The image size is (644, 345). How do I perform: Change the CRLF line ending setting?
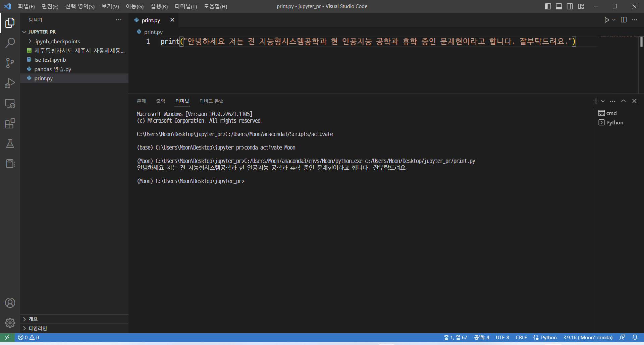(521, 337)
